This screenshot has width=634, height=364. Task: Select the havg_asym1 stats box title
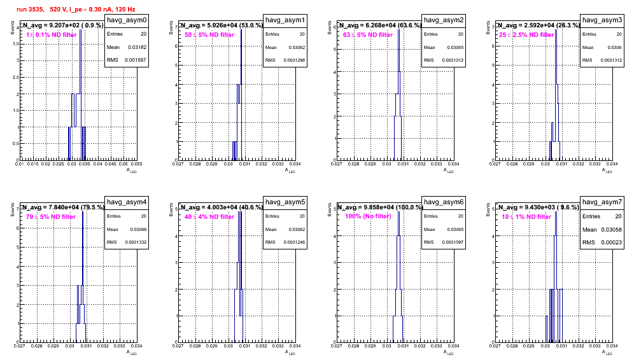[x=285, y=20]
